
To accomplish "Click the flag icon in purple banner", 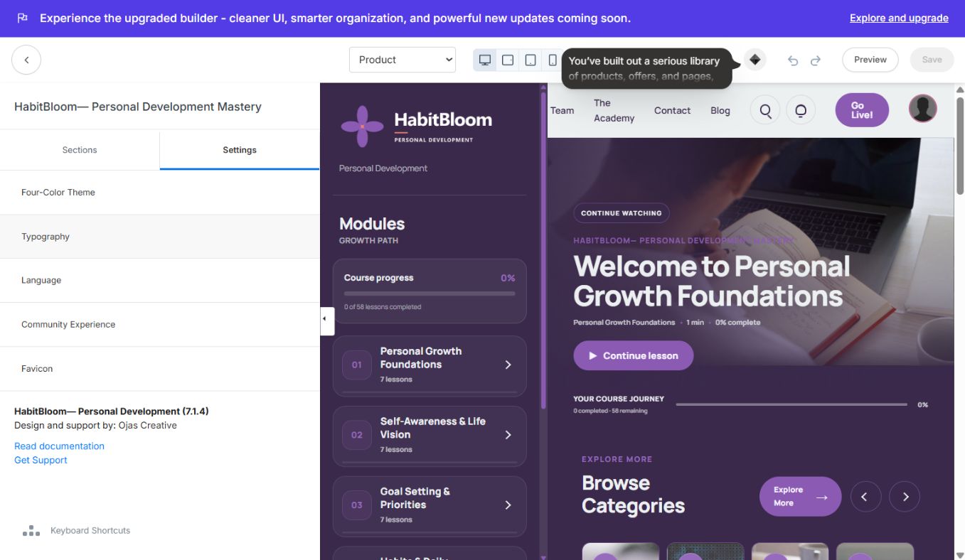I will pos(22,18).
